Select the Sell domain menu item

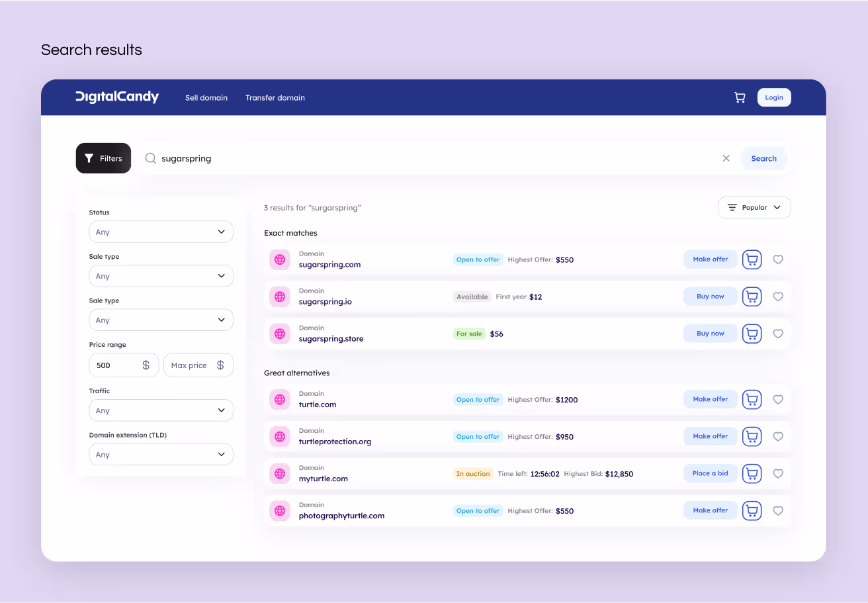click(x=206, y=97)
